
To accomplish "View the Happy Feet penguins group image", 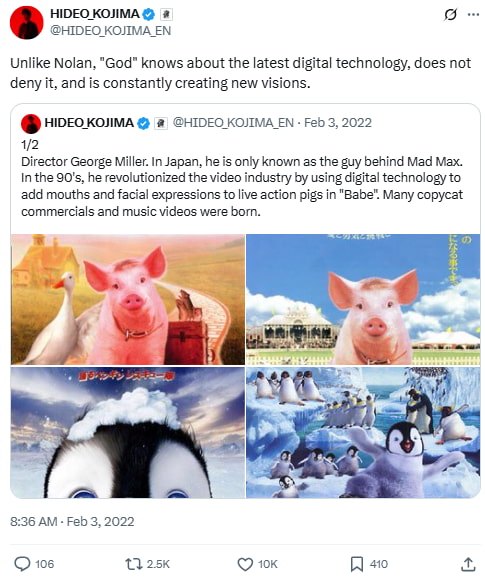I will tap(363, 432).
